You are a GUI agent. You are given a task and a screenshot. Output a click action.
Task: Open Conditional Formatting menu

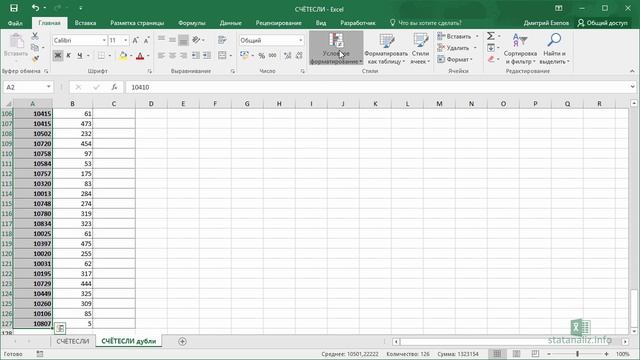tap(336, 48)
